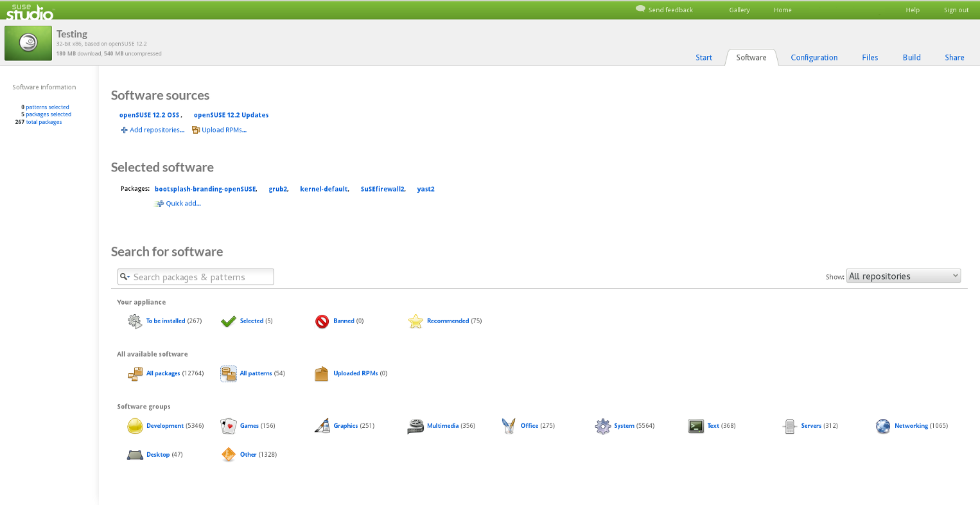Click the Games playing cards icon

click(229, 426)
